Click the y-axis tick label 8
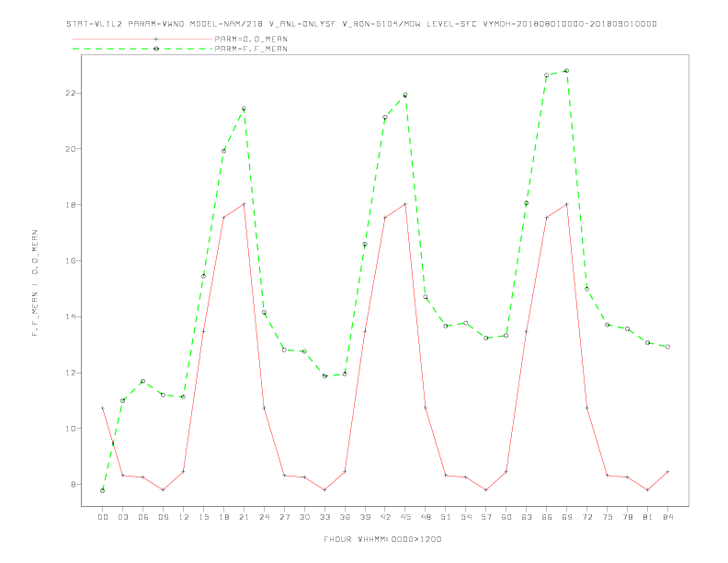The image size is (728, 563). [73, 485]
